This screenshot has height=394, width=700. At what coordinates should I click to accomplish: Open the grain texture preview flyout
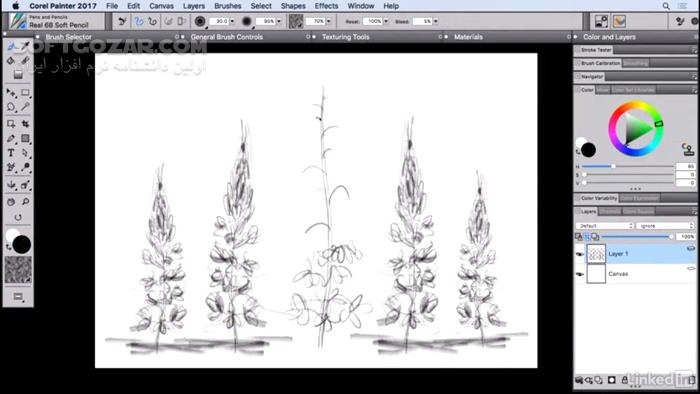[x=296, y=21]
